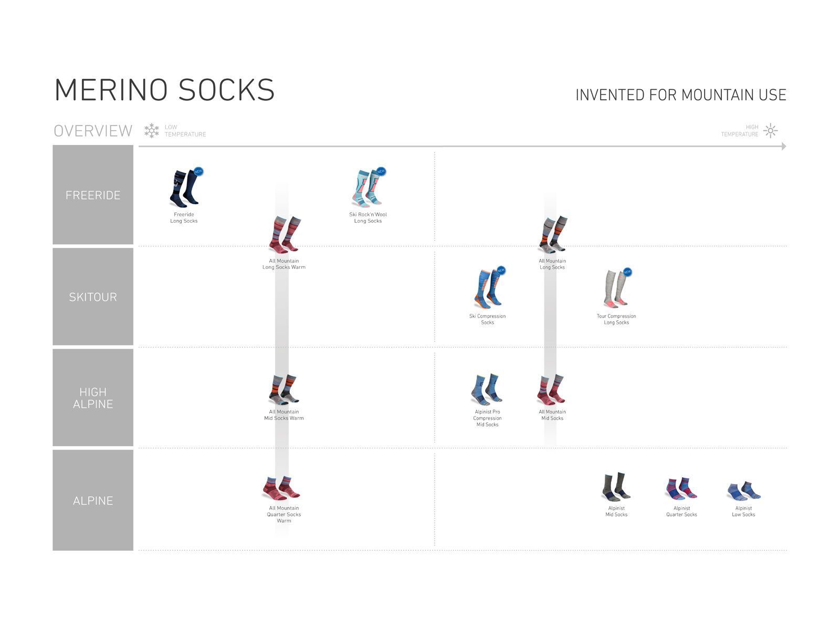Click the Alpinist Mid Socks label
Image resolution: width=840 pixels, height=630 pixels.
coord(616,511)
